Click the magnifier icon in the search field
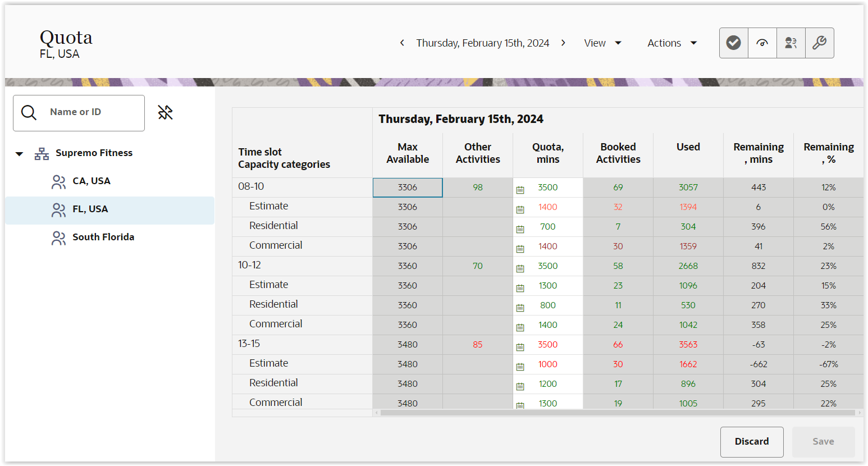Image resolution: width=868 pixels, height=466 pixels. click(x=29, y=112)
